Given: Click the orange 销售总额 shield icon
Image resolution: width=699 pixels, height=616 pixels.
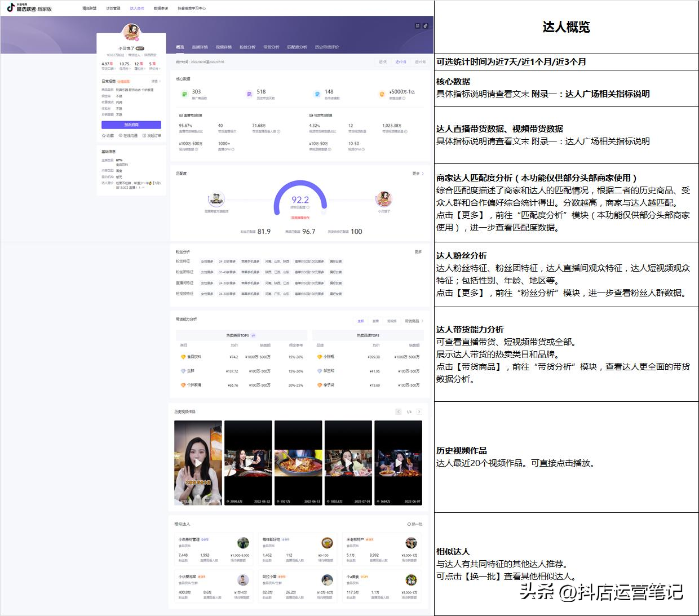Looking at the screenshot, I should coord(382,94).
